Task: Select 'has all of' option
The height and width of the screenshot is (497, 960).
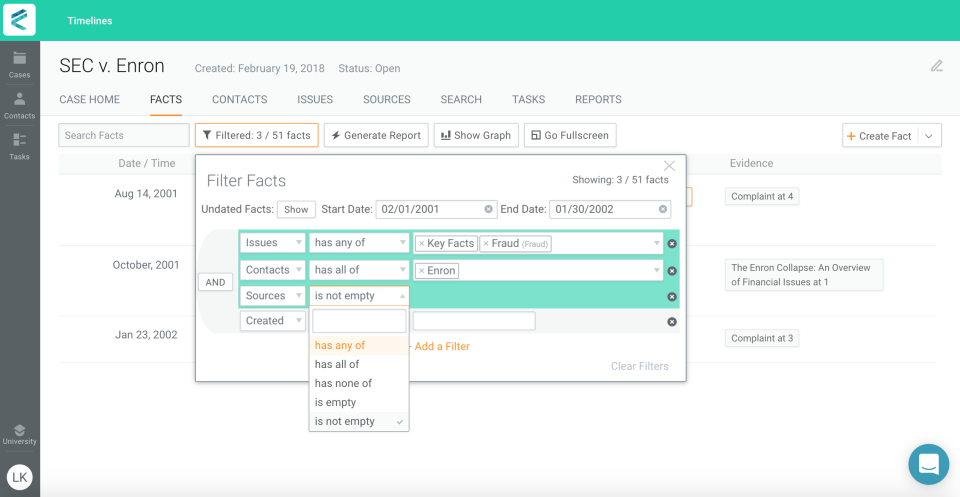Action: click(359, 364)
